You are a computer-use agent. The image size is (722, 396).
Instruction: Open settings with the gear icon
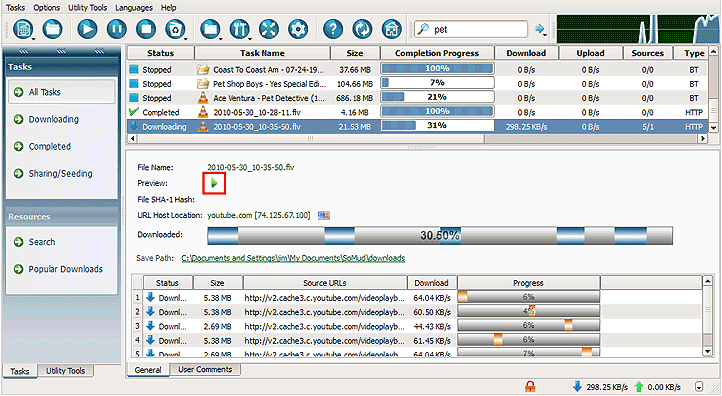coord(298,29)
